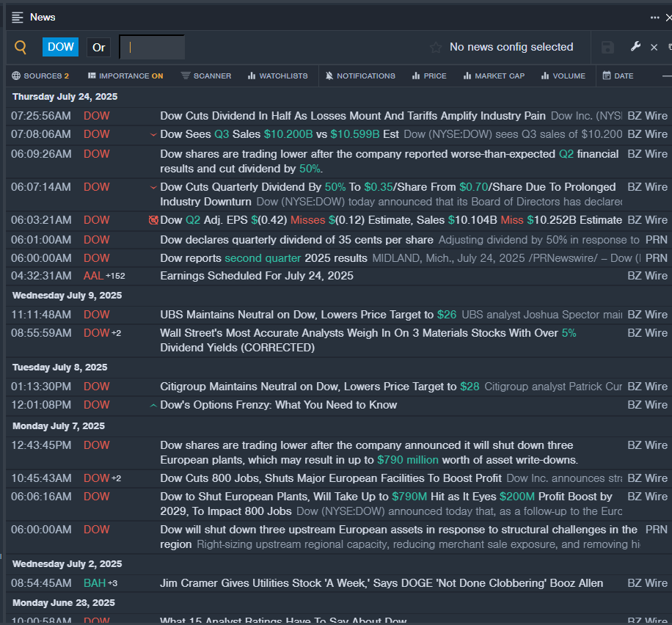Click the 'Monday July 7, 2025' date header
This screenshot has height=625, width=672.
59,426
